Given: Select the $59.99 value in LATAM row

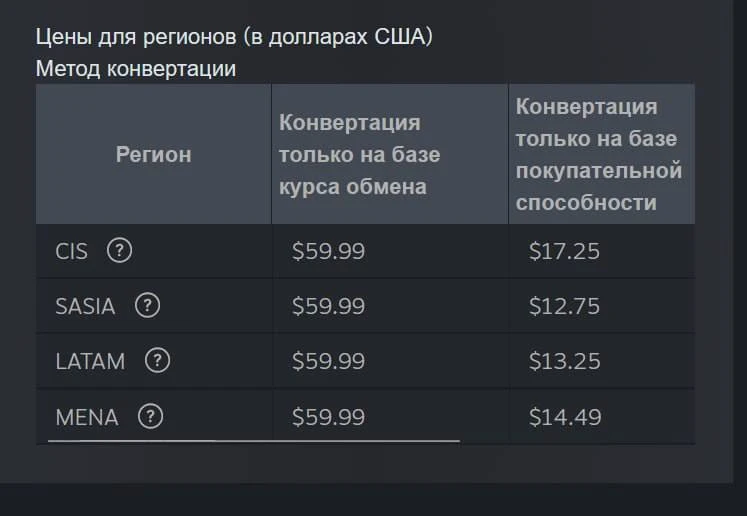Looking at the screenshot, I should point(328,361).
